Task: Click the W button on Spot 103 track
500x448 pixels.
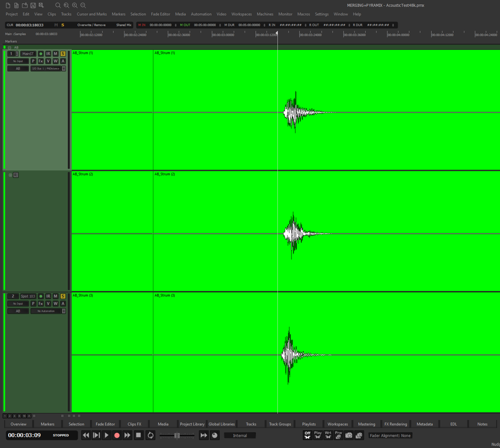Action: click(56, 303)
